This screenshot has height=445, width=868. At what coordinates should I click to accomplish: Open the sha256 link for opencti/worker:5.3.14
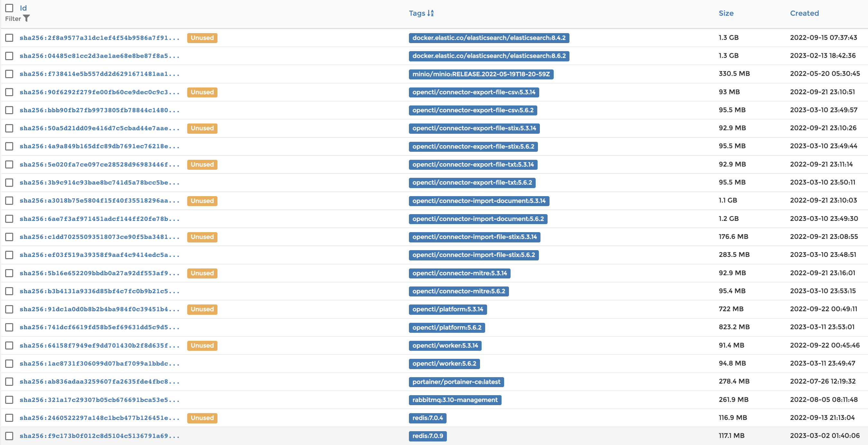(100, 345)
